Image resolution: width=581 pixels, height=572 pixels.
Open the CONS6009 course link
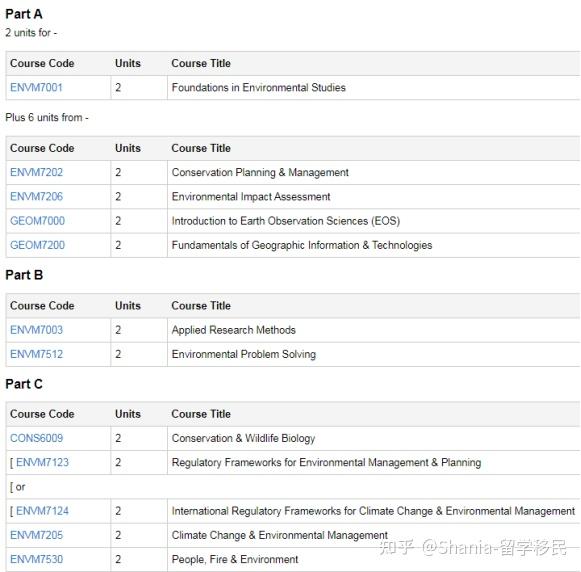(x=36, y=438)
